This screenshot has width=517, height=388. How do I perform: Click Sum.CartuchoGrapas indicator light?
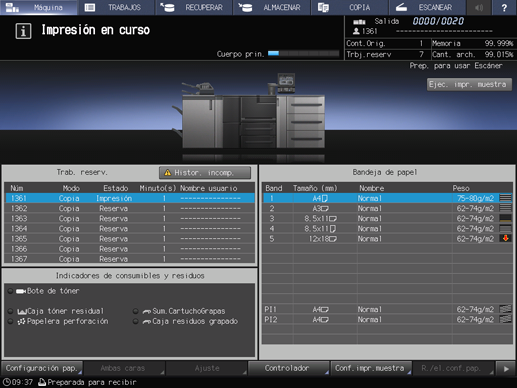pyautogui.click(x=136, y=311)
